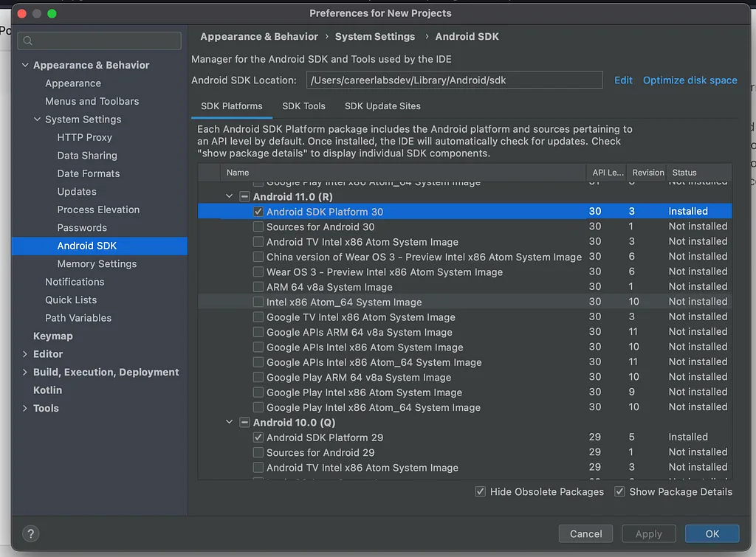Image resolution: width=756 pixels, height=557 pixels.
Task: Check Sources for Android 29 checkbox
Action: click(258, 452)
